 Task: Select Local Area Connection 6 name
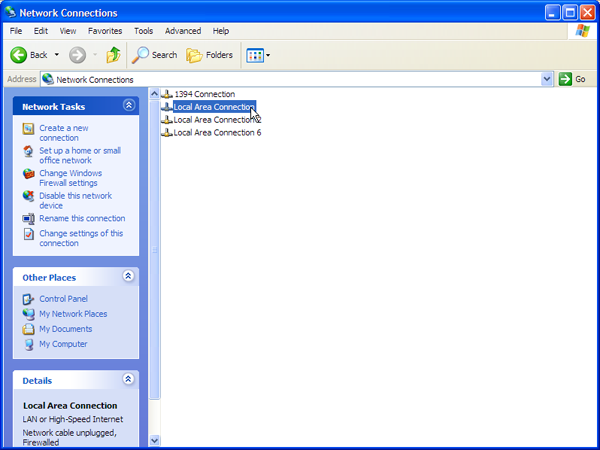click(217, 132)
